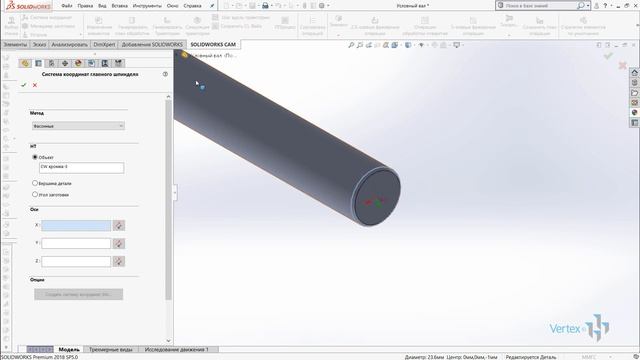
Task: Collapse the property panel with side handle
Action: 175,193
